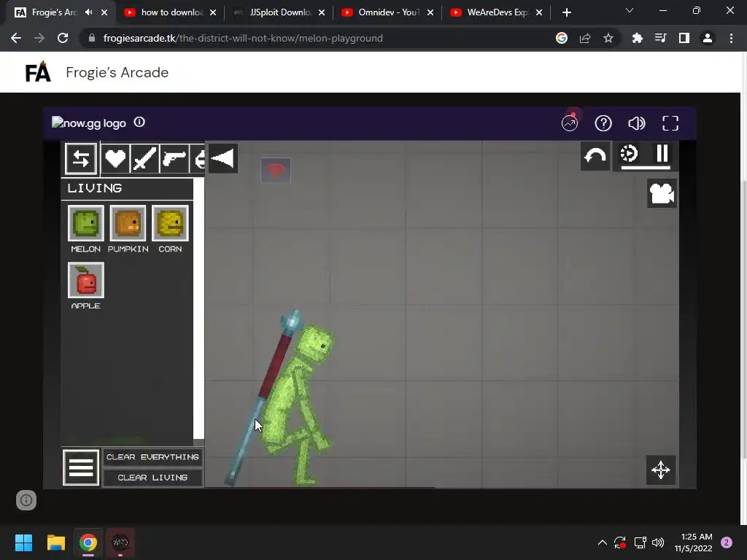Open the notification count badge
Screen dimensions: 747x560
click(727, 542)
